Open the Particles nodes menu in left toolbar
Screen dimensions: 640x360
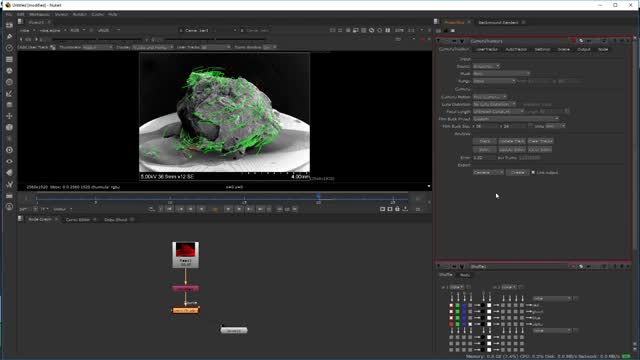(9, 139)
